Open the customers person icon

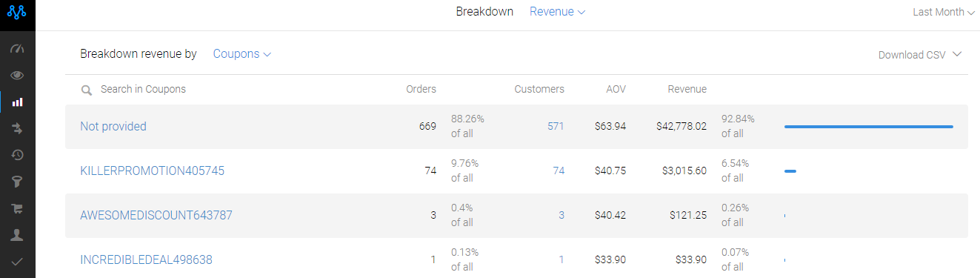coord(17,235)
